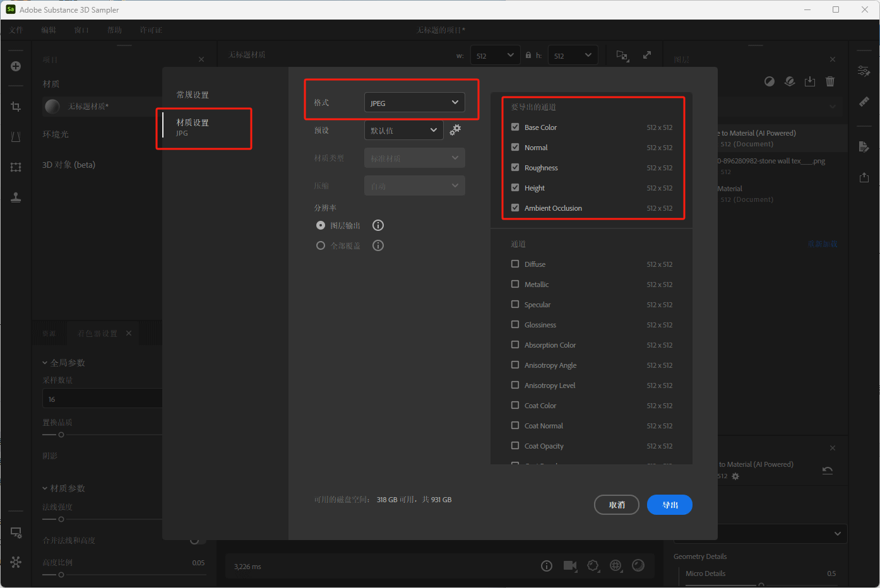Delete layer with trash icon

pyautogui.click(x=830, y=81)
